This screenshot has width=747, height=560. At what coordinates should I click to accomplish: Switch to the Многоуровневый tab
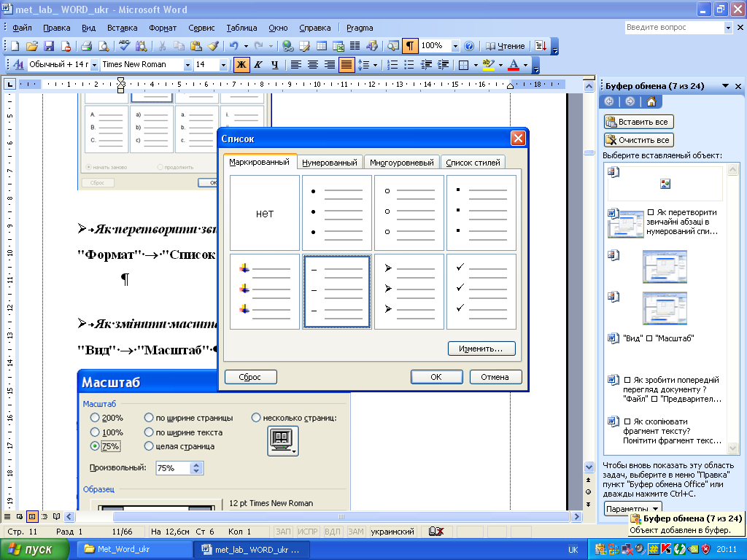402,163
